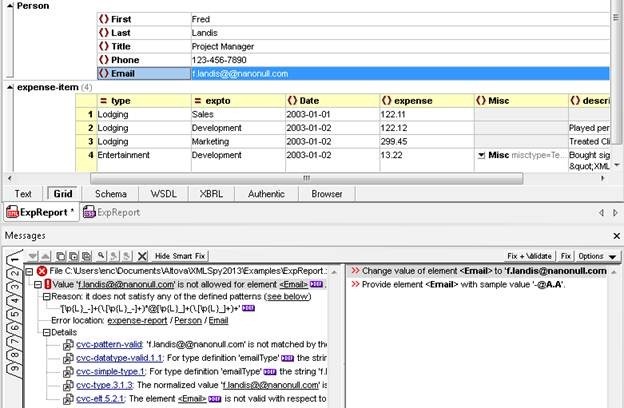This screenshot has height=408, width=624.
Task: Click Hide Smart Fix button
Action: [180, 256]
